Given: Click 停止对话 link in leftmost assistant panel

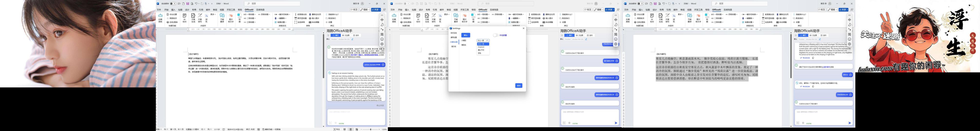Looking at the screenshot, I should (x=380, y=105).
